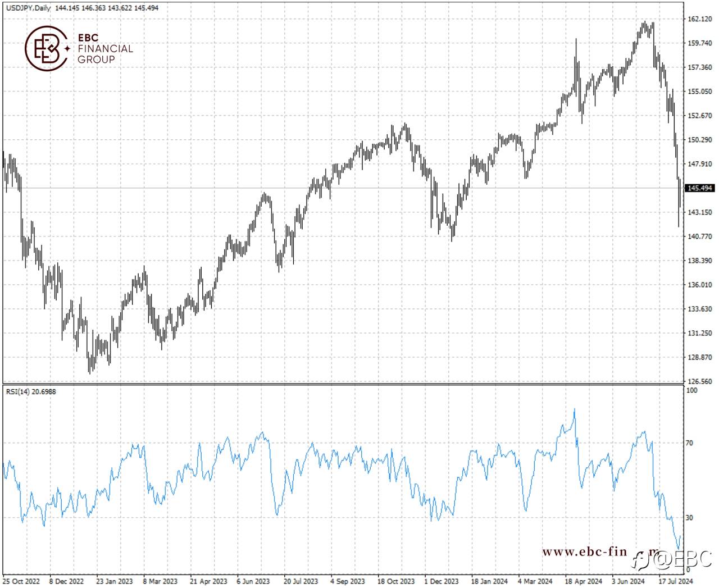
Task: Click the 17 Jul 2024 date label
Action: pyautogui.click(x=676, y=581)
